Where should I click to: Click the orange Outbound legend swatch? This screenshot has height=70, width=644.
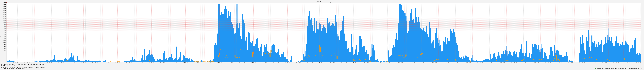[x=2, y=67]
